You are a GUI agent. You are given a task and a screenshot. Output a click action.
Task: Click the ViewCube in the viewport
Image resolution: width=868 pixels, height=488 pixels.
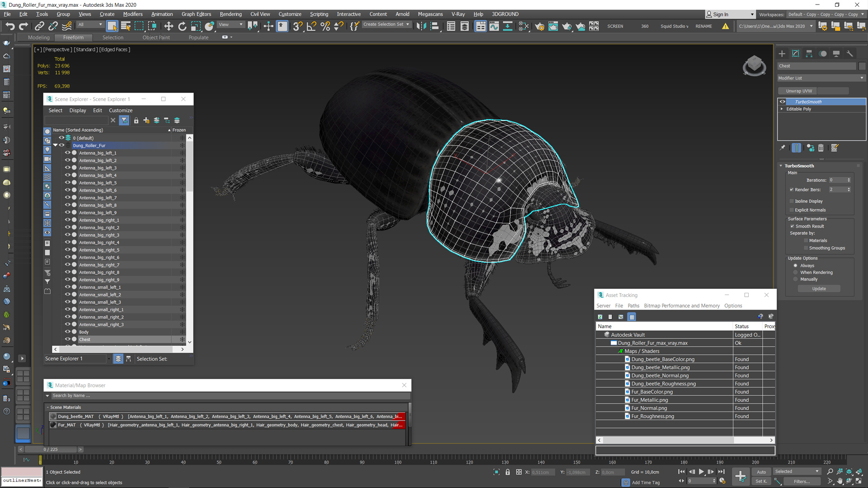pos(754,66)
